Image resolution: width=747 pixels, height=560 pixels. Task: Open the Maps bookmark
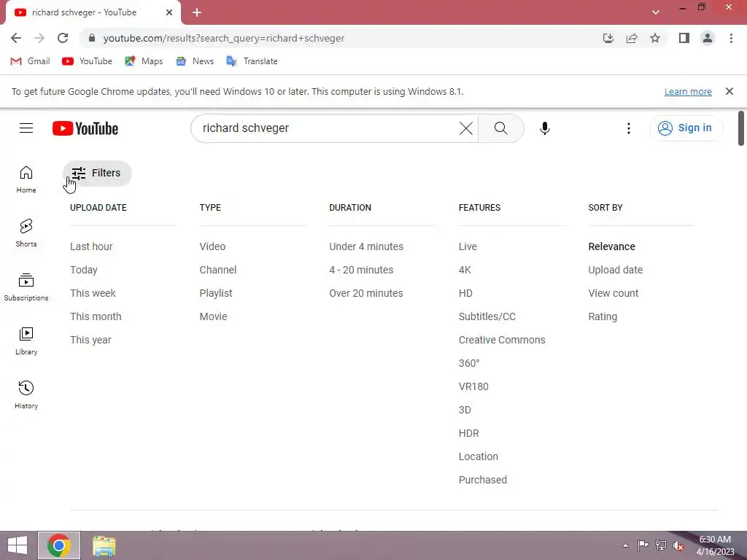point(144,61)
